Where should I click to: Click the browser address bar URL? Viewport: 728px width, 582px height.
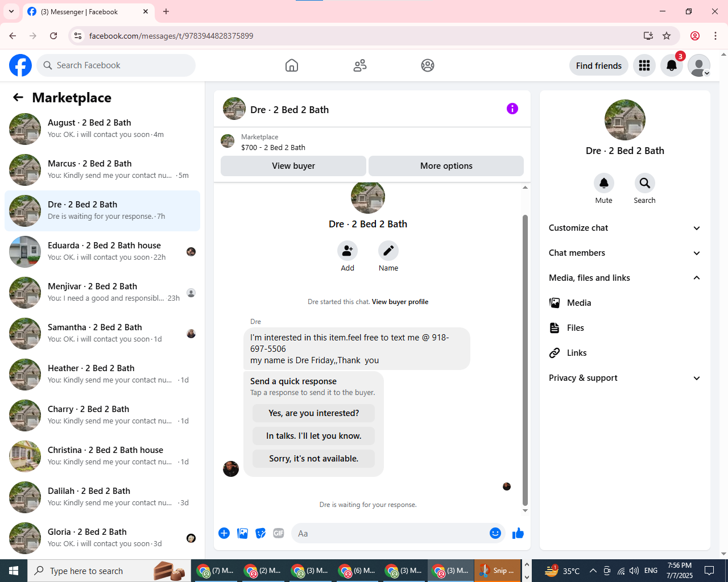point(171,36)
